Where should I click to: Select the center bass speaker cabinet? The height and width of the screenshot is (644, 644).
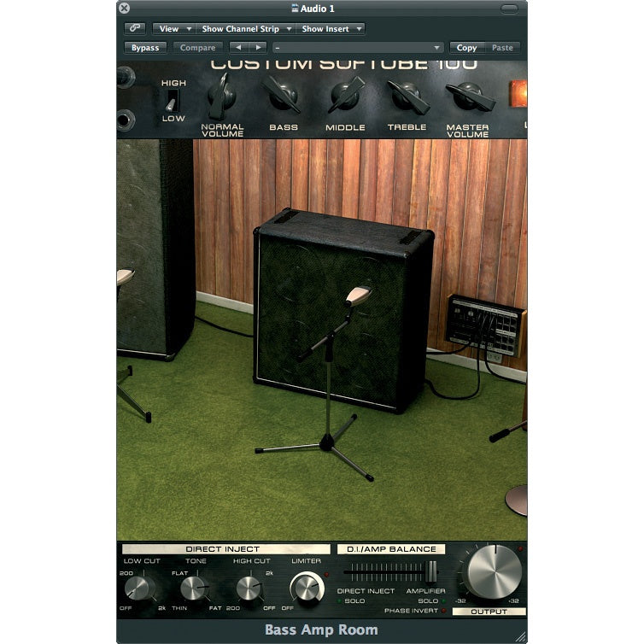tap(343, 310)
